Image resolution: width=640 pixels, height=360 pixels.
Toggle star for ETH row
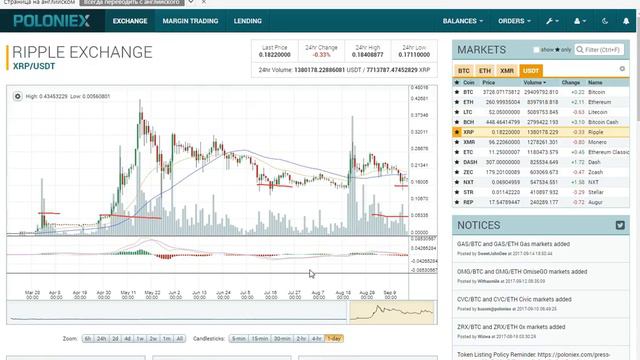click(457, 102)
